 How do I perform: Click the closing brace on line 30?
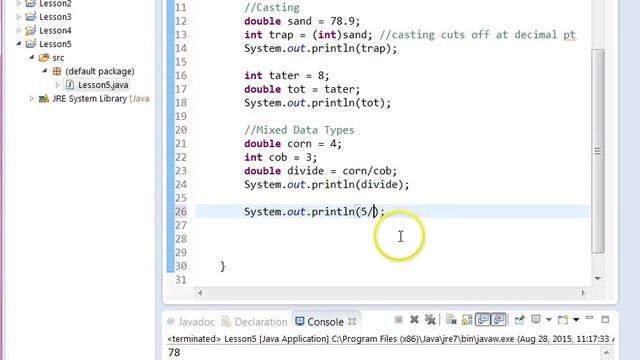pyautogui.click(x=222, y=267)
